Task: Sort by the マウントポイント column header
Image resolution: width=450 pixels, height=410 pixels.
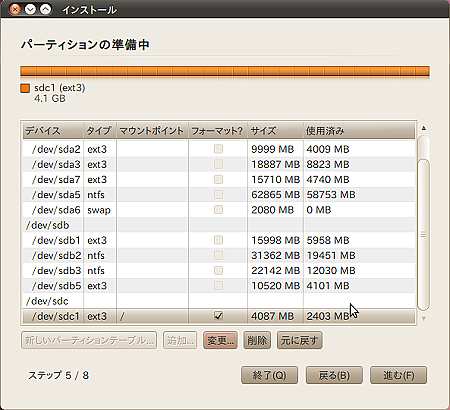Action: [152, 131]
